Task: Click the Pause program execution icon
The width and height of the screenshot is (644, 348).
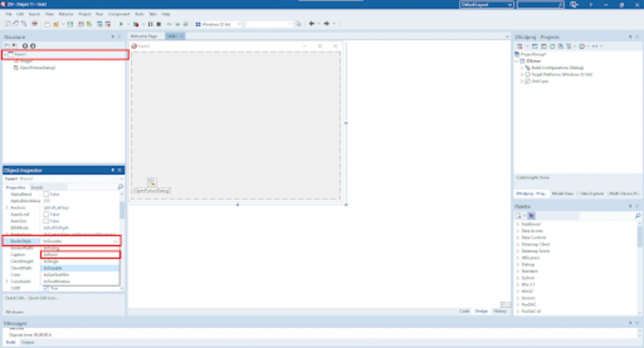Action: click(x=151, y=23)
